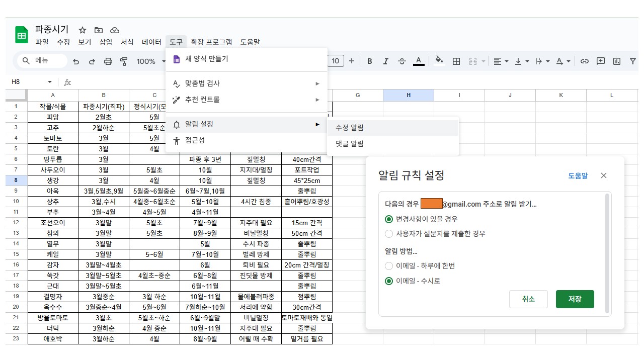Screen dimensions: 644x362
Task: Select the Paint format icon
Action: (x=124, y=61)
